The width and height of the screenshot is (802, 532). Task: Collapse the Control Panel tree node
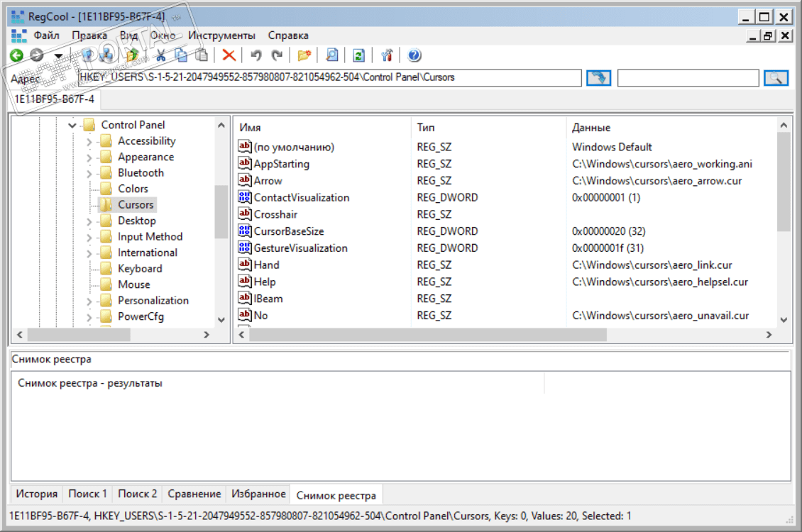(72, 126)
